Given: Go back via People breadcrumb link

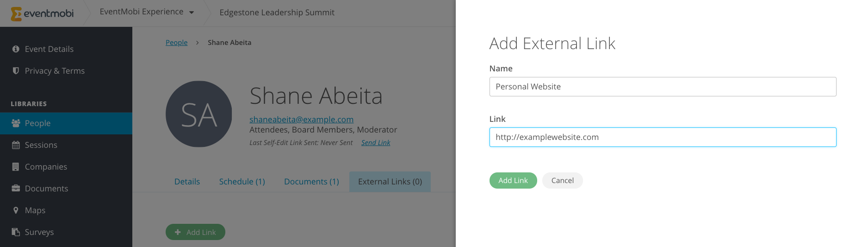Looking at the screenshot, I should click(x=176, y=43).
